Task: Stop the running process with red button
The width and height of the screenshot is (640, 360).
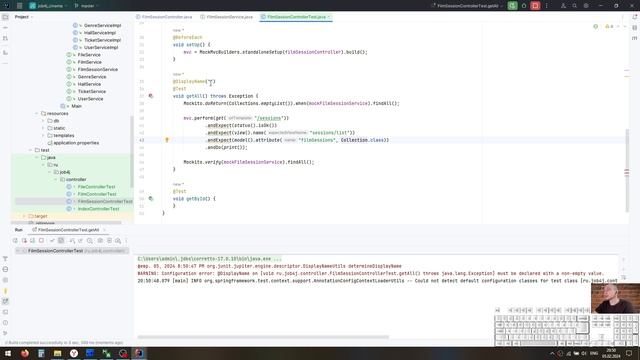Action: (536, 6)
